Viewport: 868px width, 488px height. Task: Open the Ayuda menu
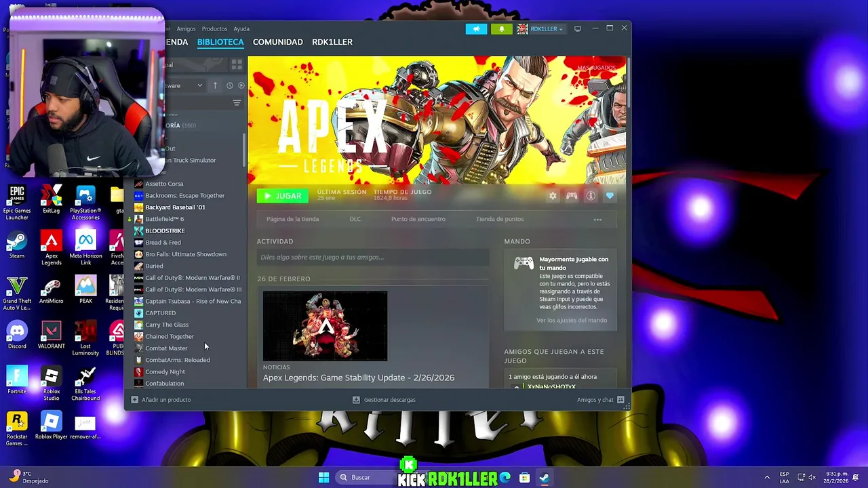241,28
